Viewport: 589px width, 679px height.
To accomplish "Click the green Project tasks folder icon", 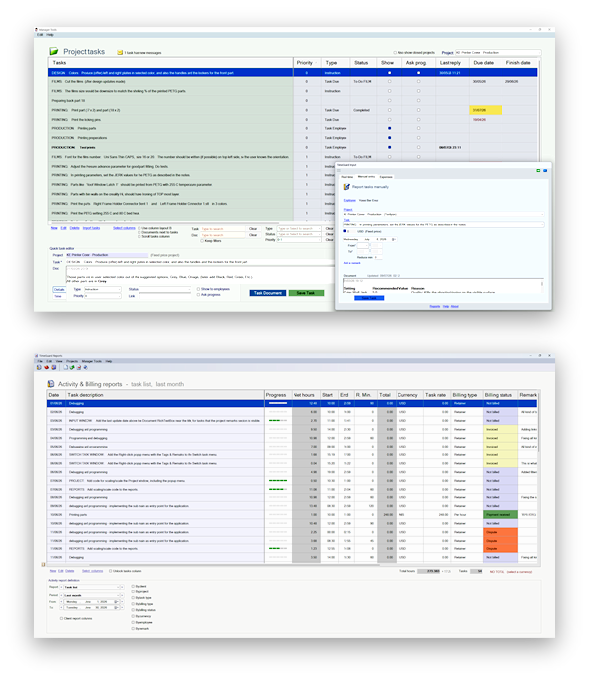I will coord(54,52).
